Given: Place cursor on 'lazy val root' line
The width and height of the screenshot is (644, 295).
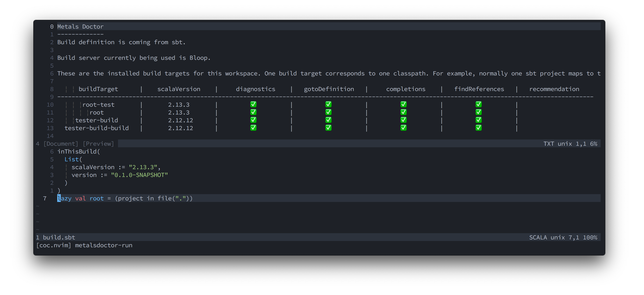Looking at the screenshot, I should pyautogui.click(x=329, y=198).
